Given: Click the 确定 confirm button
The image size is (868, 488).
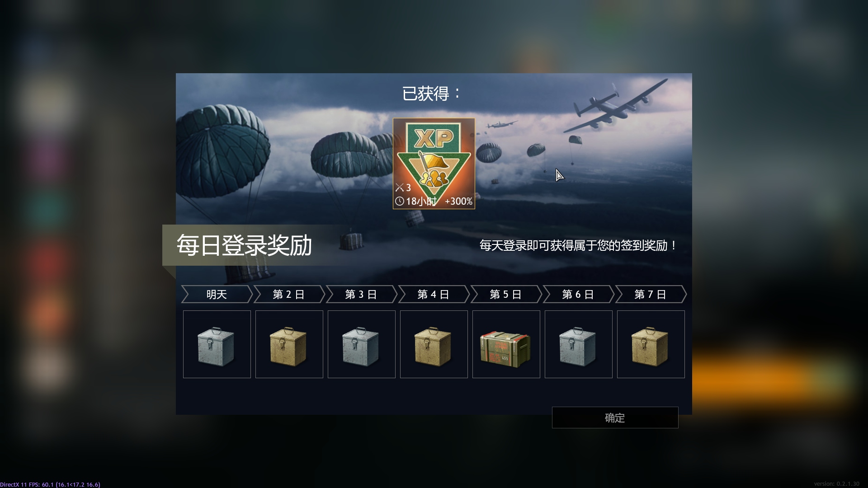Looking at the screenshot, I should pos(615,418).
